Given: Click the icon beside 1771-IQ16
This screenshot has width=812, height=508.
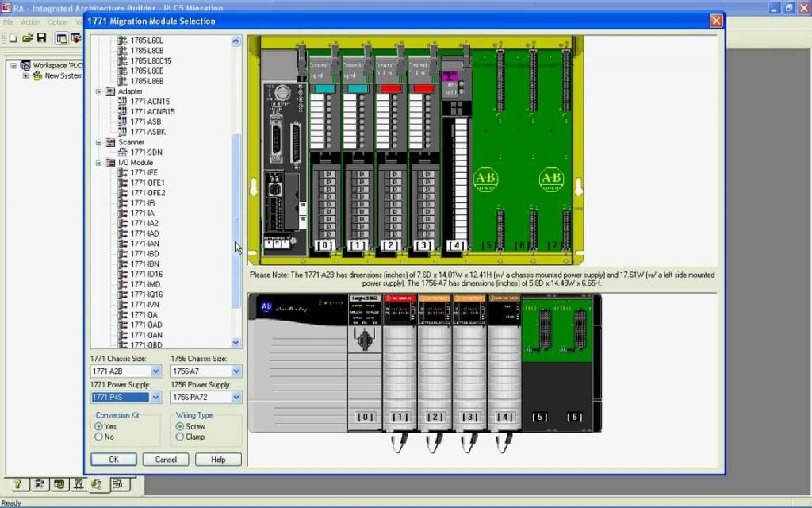Looking at the screenshot, I should [123, 294].
